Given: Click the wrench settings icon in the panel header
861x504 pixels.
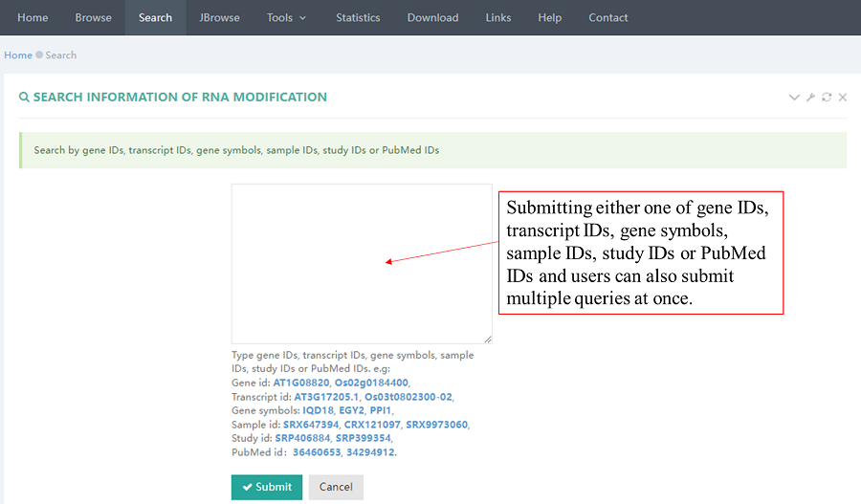Looking at the screenshot, I should point(810,98).
